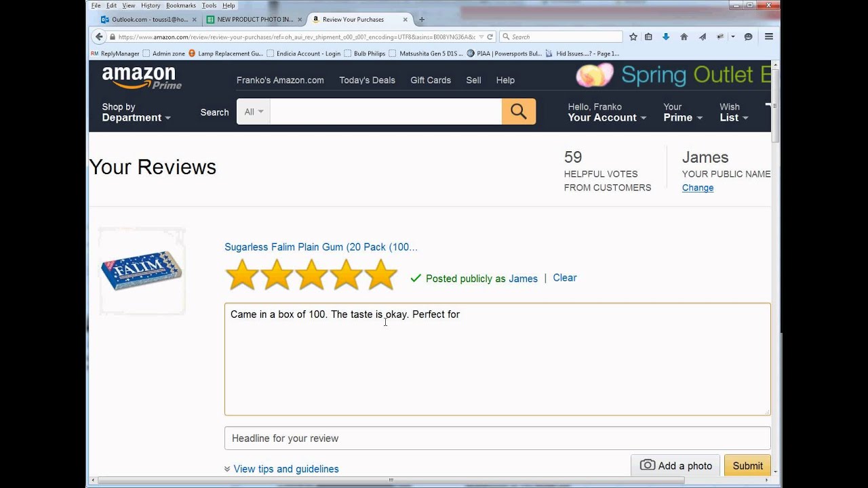Click the paper plane send icon
The image size is (868, 488).
tap(702, 37)
